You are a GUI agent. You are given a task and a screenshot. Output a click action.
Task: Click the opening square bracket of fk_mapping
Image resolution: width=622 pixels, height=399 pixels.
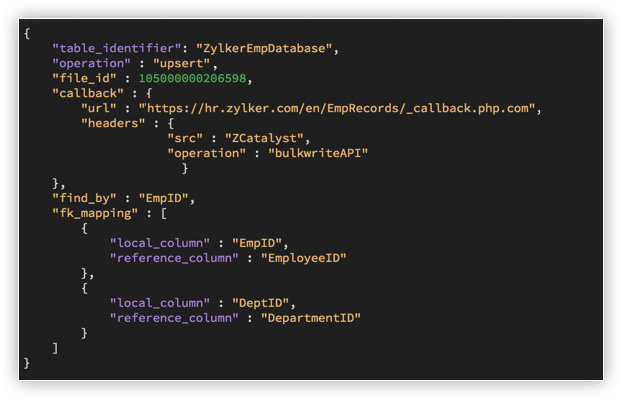(x=163, y=213)
